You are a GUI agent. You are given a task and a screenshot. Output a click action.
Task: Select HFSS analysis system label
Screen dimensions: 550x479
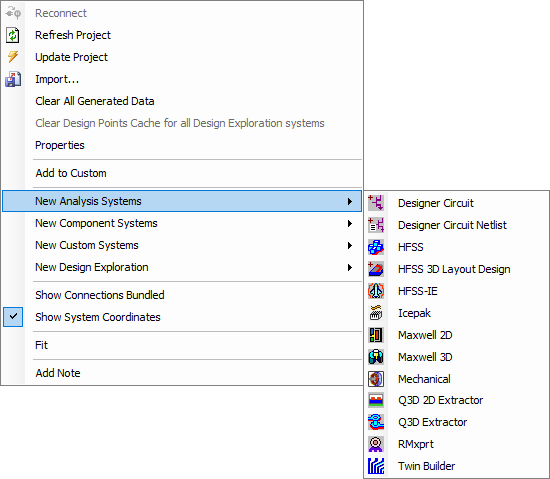[410, 247]
